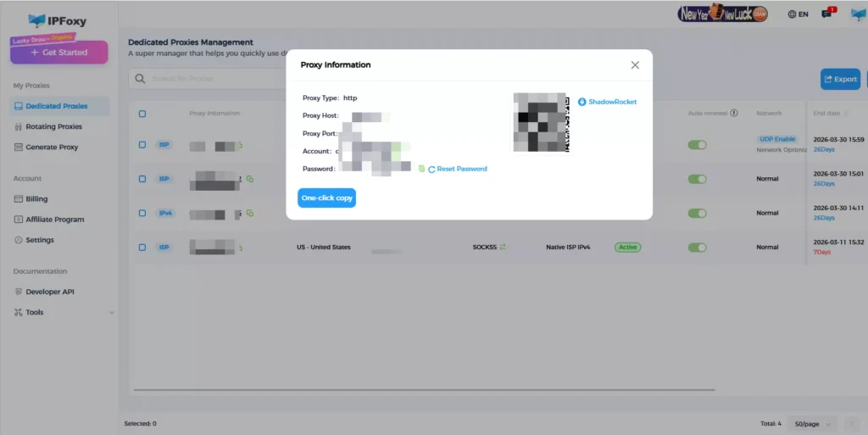Expand the Tools sidebar menu
The width and height of the screenshot is (868, 435).
[x=111, y=313]
